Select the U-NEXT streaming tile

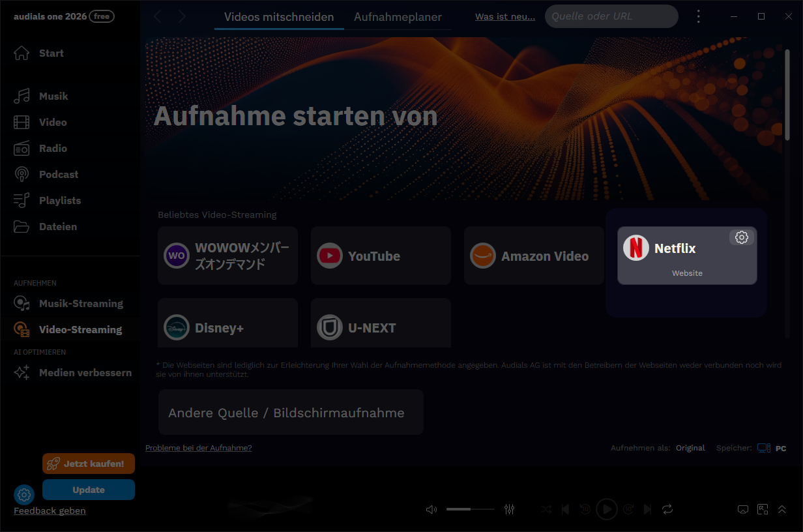click(381, 323)
